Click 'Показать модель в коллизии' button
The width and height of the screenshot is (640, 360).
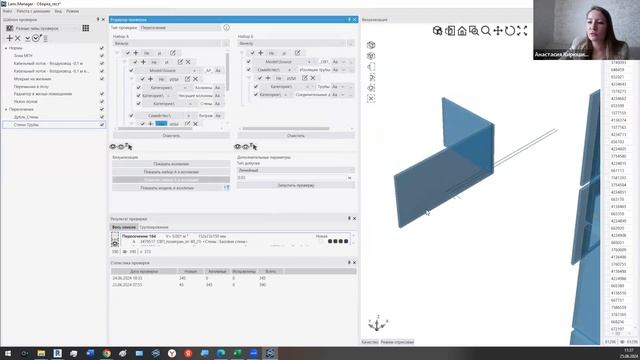point(167,188)
